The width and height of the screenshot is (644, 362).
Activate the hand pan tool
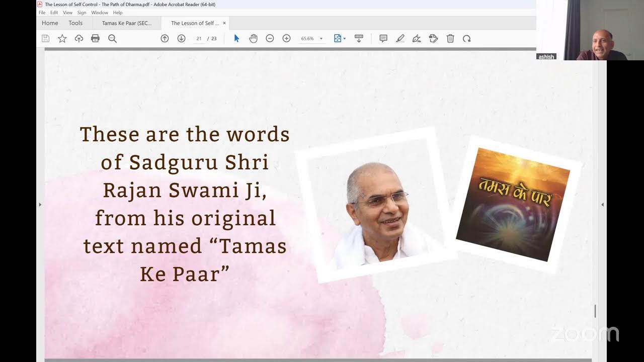tap(253, 38)
